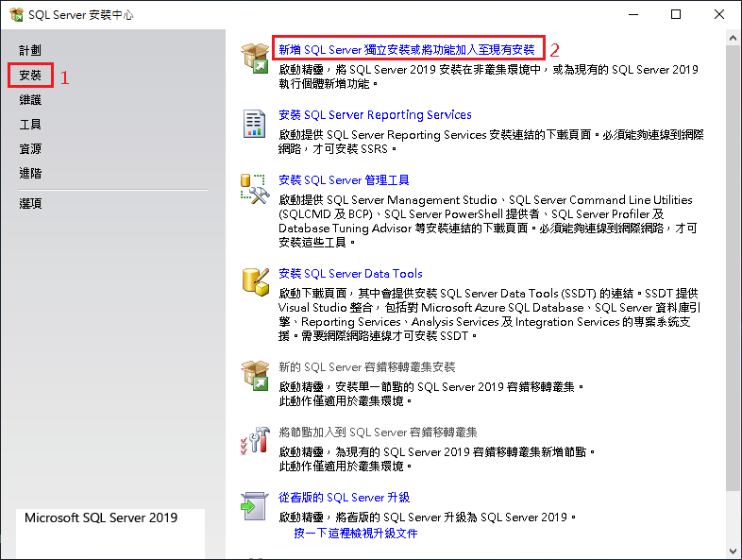Close the SQL Server 安裝中心 window
Screen dimensions: 742x560
coord(718,15)
